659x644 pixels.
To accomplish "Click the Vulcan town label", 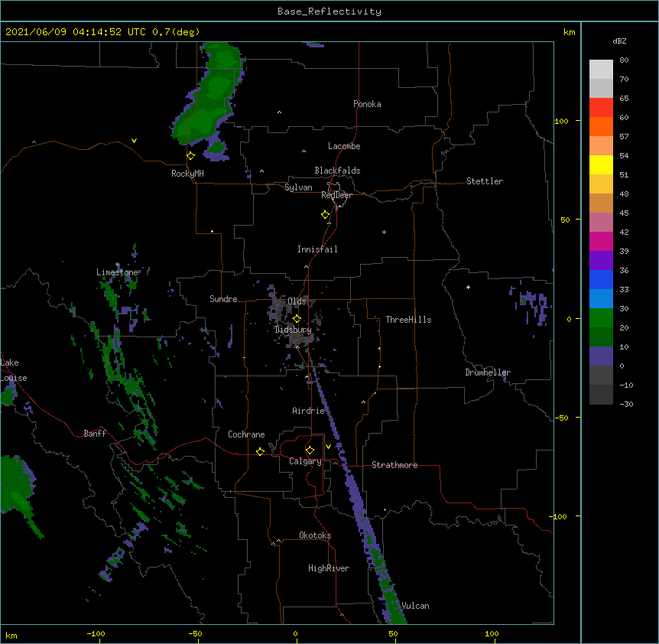I will pos(415,606).
